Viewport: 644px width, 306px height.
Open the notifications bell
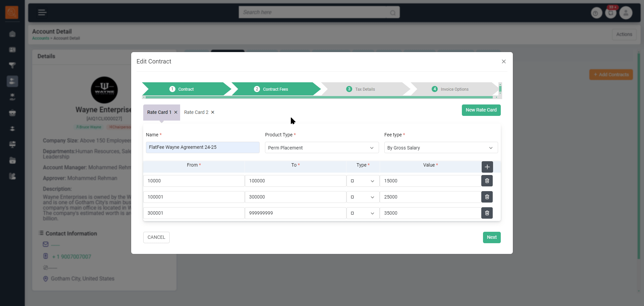pyautogui.click(x=611, y=13)
